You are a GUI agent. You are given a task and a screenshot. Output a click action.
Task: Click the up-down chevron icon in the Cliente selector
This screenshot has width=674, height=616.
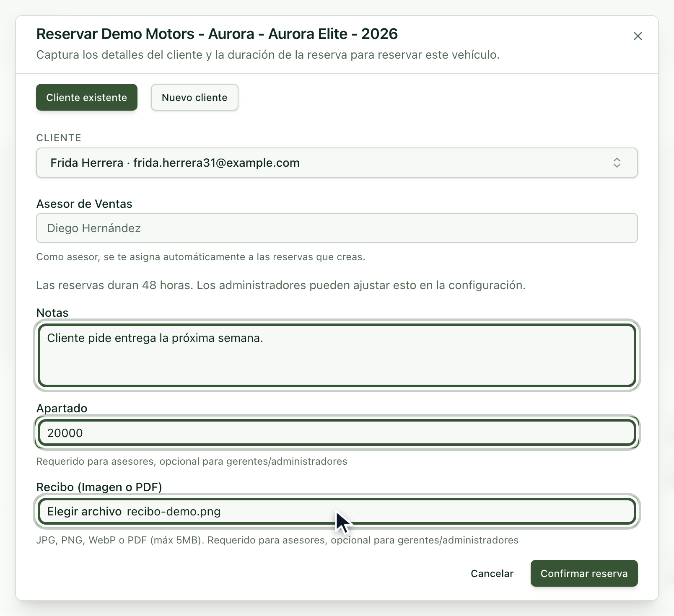617,163
